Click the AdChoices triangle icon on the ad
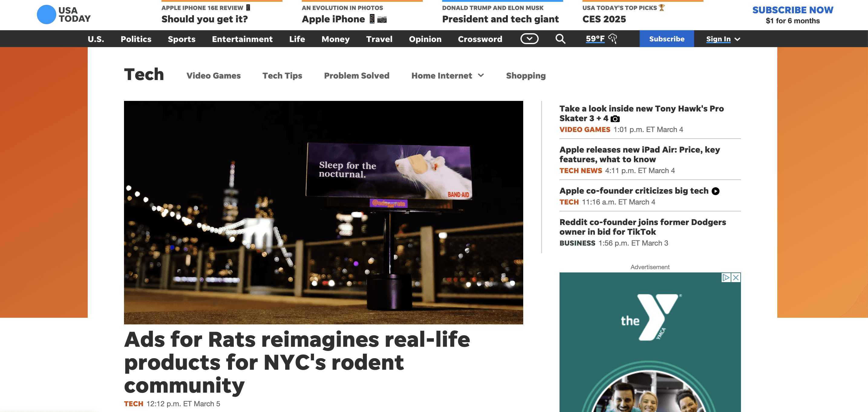 [x=726, y=277]
